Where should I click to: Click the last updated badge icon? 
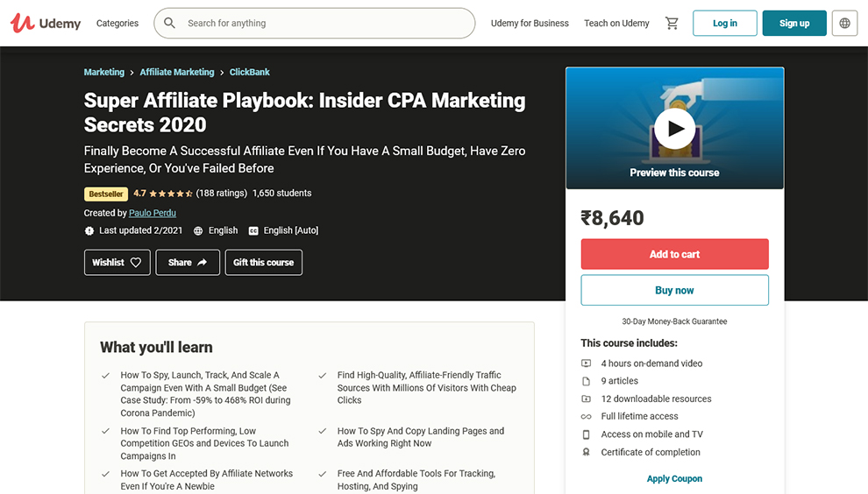[89, 230]
